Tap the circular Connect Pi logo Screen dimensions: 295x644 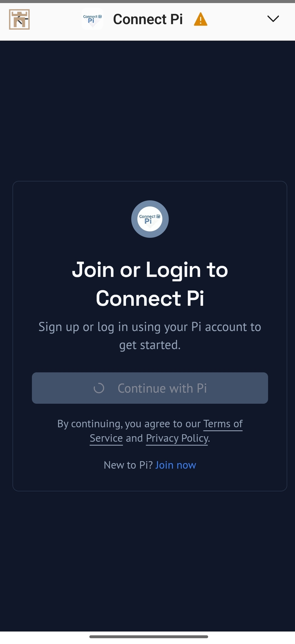[150, 219]
